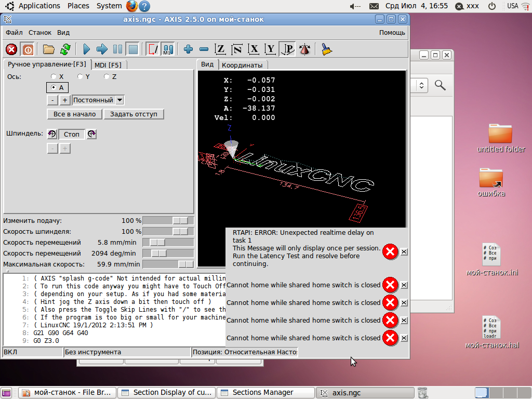
Task: Zoom in with the plus icon
Action: 188,49
